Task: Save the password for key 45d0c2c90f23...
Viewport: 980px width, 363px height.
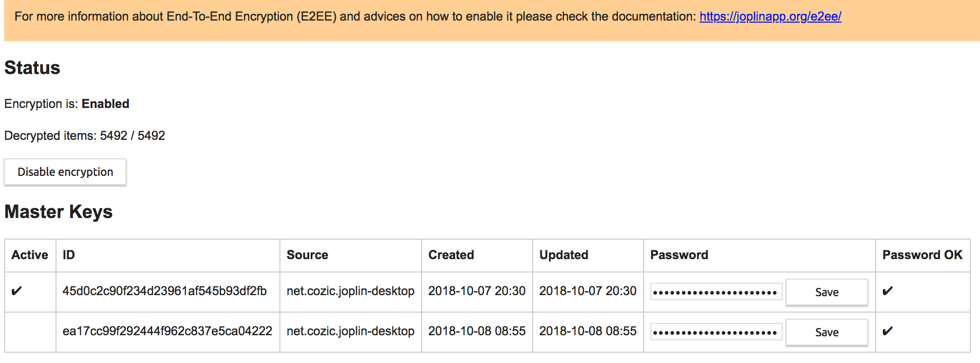Action: (827, 292)
